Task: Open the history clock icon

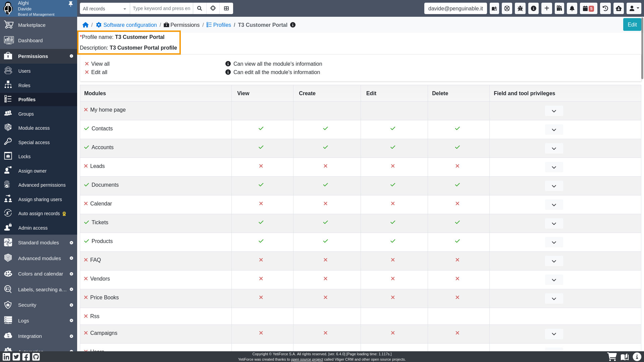Action: 605,8
